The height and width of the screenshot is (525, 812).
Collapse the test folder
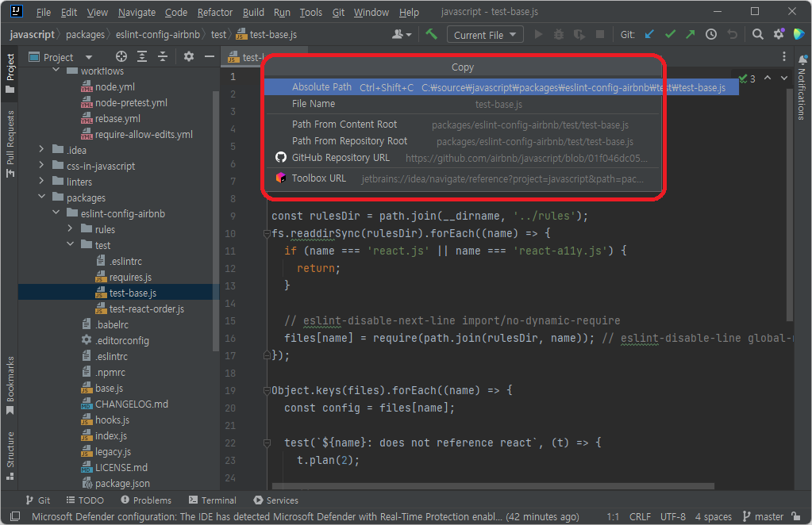pyautogui.click(x=71, y=244)
